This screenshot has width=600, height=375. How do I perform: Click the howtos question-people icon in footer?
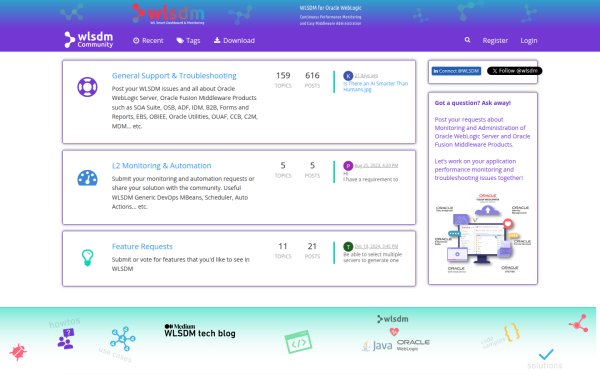pyautogui.click(x=65, y=339)
